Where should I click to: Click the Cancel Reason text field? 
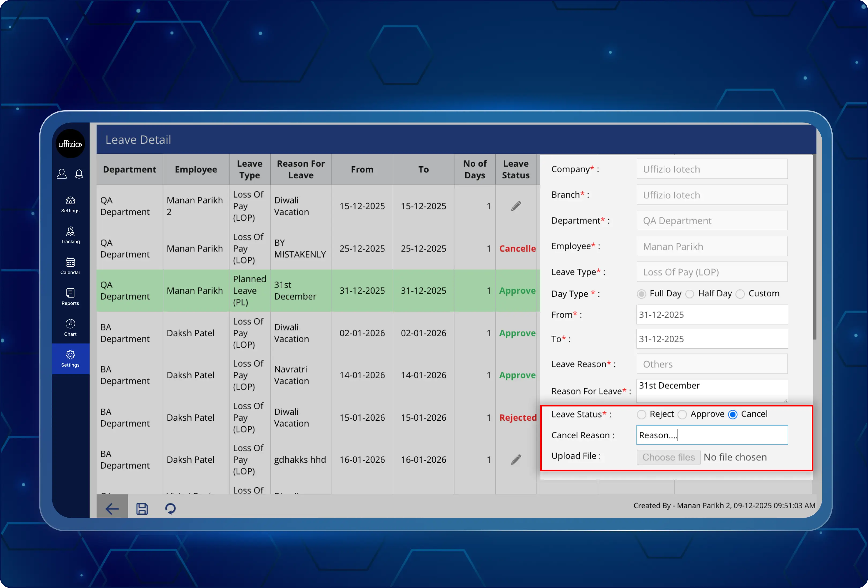712,435
